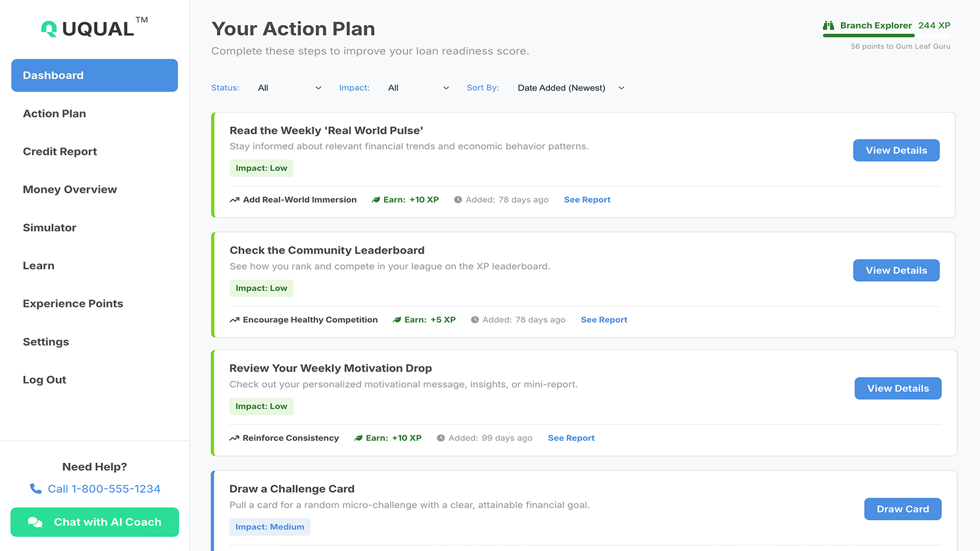The width and height of the screenshot is (980, 551).
Task: Open the Simulator sidebar item
Action: (50, 228)
